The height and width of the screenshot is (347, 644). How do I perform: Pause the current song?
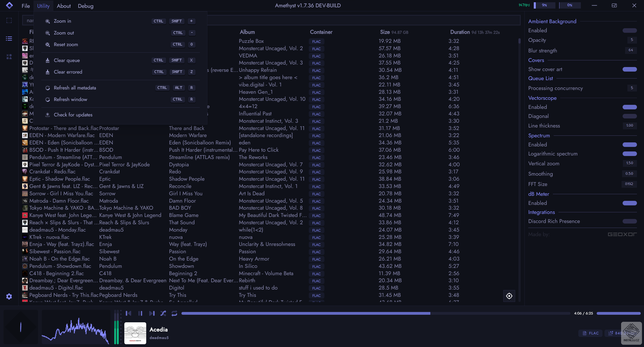pyautogui.click(x=140, y=313)
